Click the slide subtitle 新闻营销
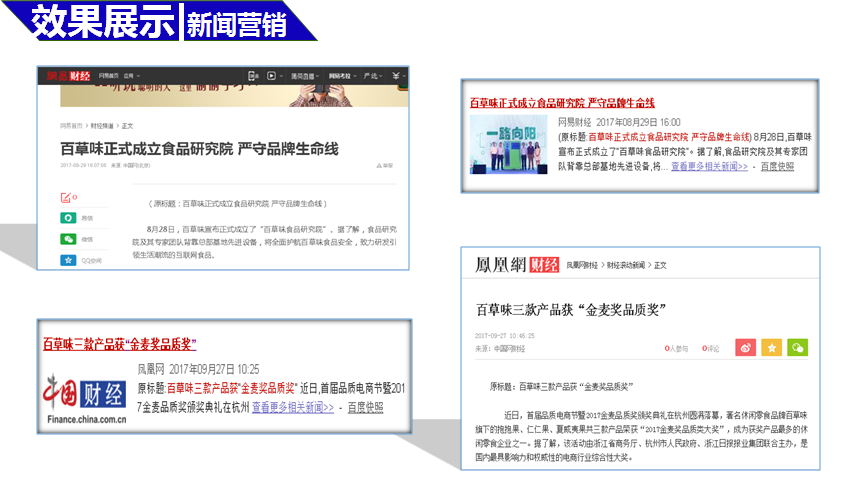The image size is (852, 480). pyautogui.click(x=236, y=24)
